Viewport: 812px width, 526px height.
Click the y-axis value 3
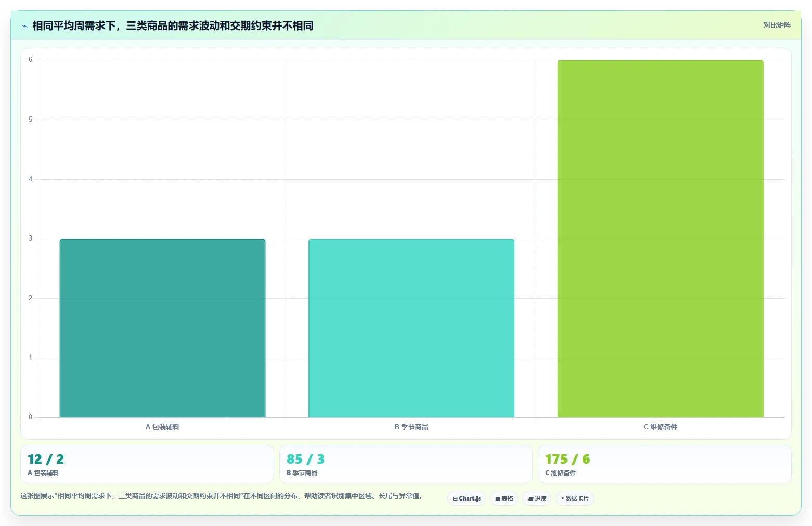(x=30, y=239)
